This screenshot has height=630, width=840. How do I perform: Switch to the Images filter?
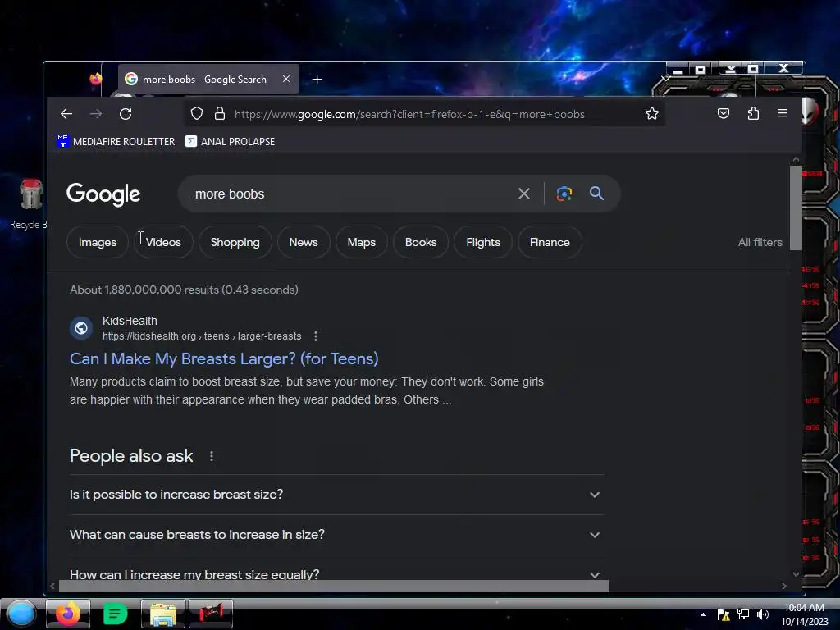98,242
